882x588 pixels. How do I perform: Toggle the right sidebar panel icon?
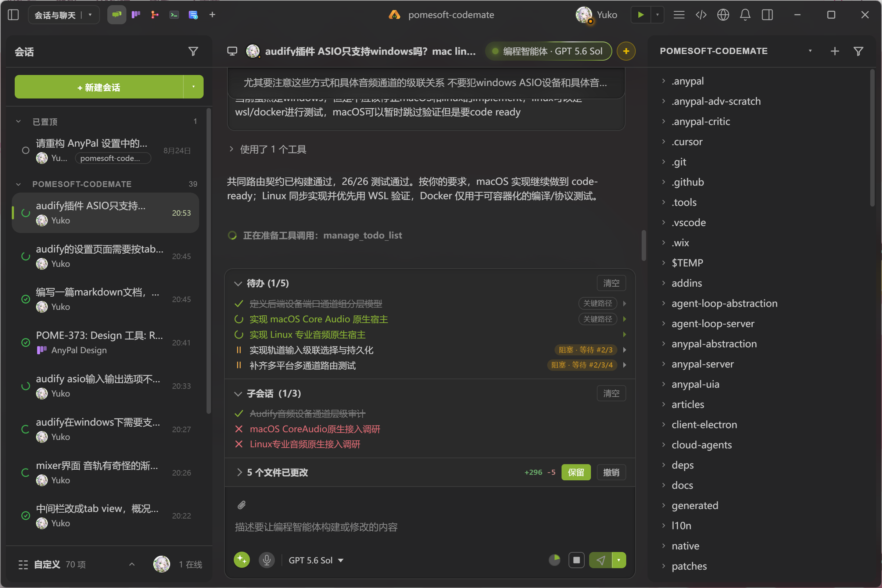pyautogui.click(x=767, y=15)
